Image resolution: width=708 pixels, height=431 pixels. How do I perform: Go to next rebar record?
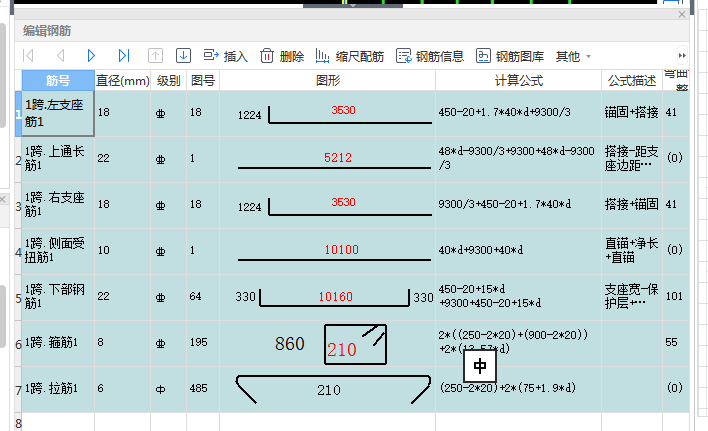click(91, 56)
